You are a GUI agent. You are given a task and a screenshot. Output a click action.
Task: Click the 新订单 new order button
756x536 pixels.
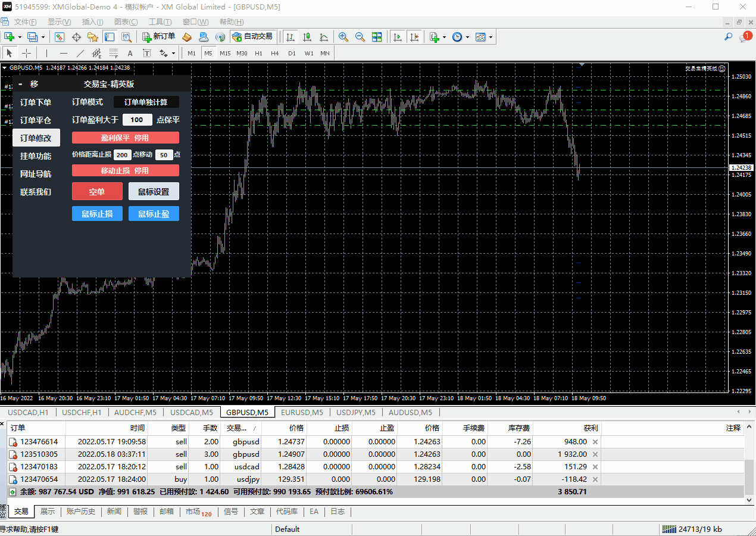[x=158, y=37]
